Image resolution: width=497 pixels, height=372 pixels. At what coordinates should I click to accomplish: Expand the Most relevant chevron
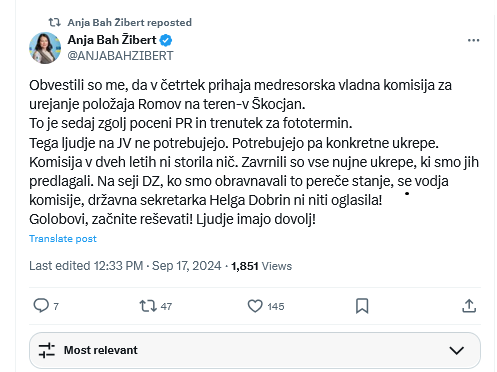click(x=456, y=350)
